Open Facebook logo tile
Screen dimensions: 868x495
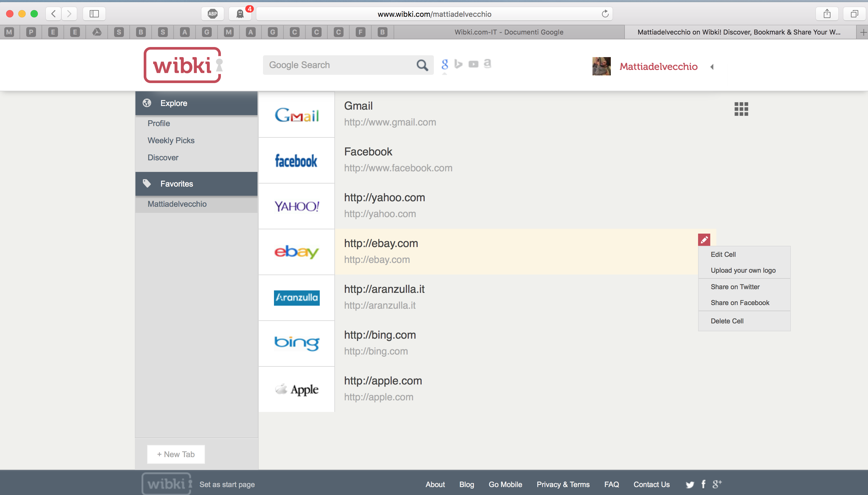point(297,160)
